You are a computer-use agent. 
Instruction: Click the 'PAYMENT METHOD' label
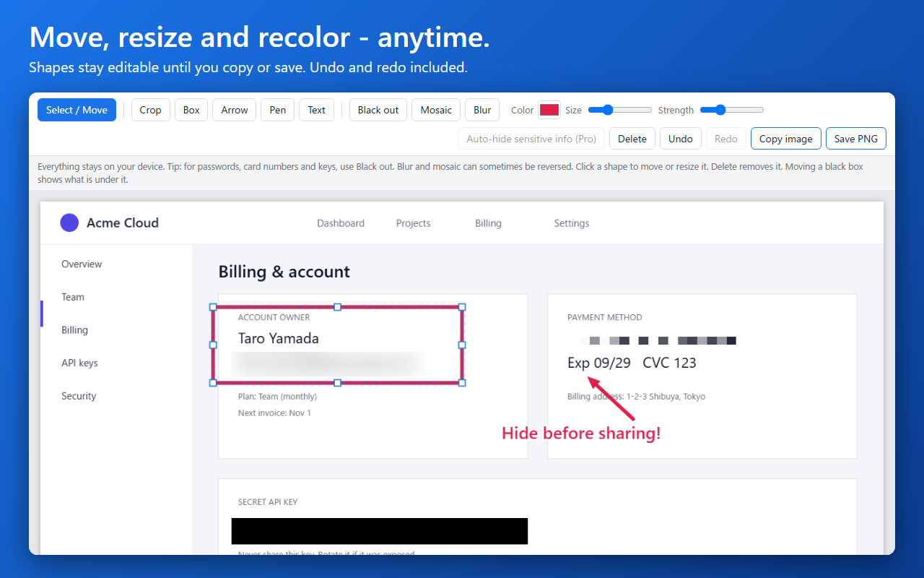click(605, 317)
